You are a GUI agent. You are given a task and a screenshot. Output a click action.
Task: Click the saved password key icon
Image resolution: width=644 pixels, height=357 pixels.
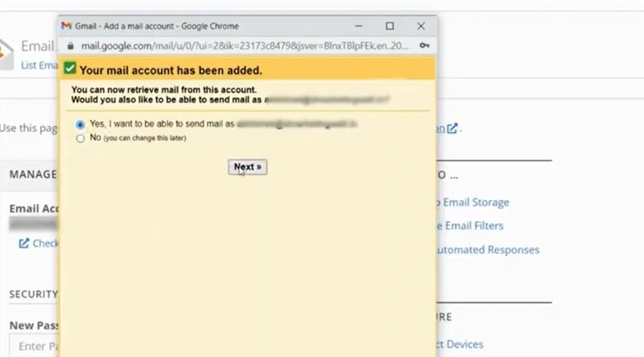pyautogui.click(x=424, y=46)
